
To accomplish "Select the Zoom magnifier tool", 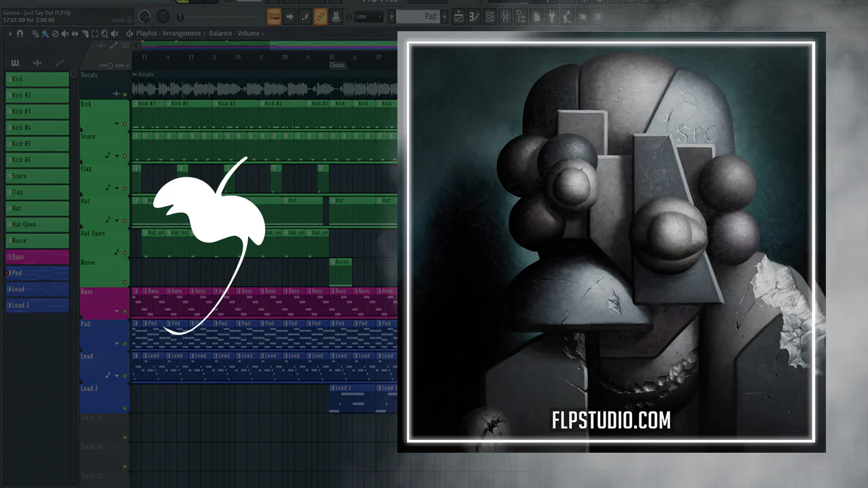I will tap(104, 33).
